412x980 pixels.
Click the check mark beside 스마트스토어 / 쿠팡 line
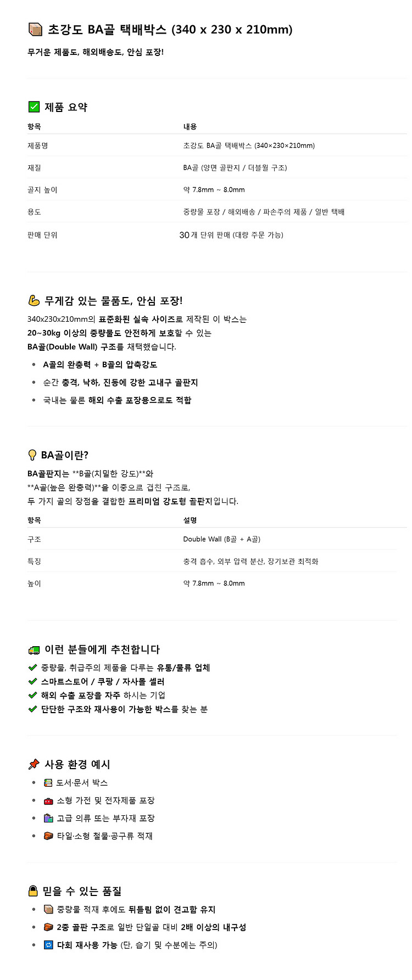[x=32, y=681]
